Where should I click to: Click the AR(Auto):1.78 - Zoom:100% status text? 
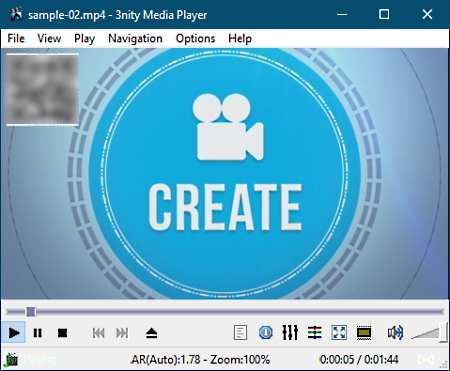point(200,360)
